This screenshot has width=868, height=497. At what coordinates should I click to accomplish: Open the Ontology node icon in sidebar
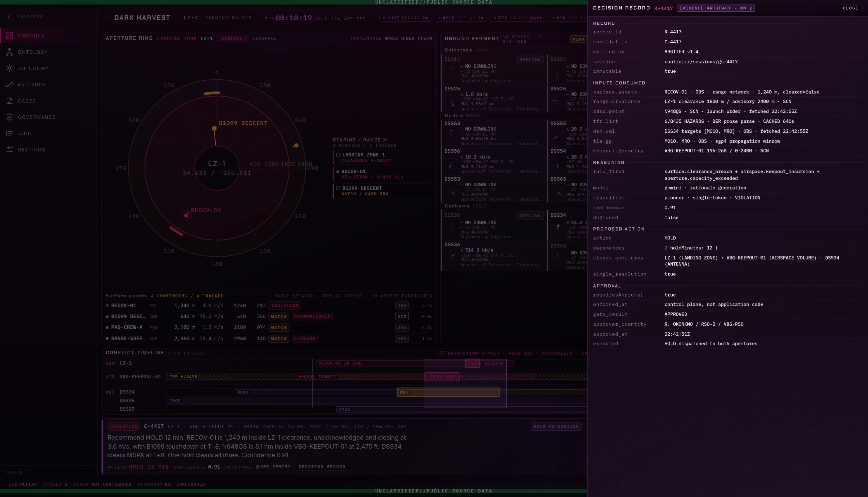click(x=10, y=52)
